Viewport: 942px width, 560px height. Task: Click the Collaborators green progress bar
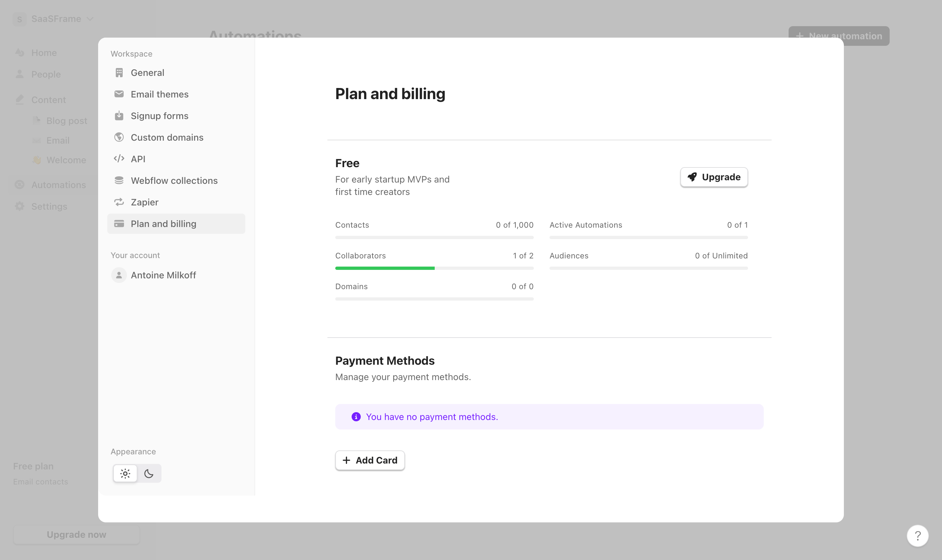click(385, 268)
